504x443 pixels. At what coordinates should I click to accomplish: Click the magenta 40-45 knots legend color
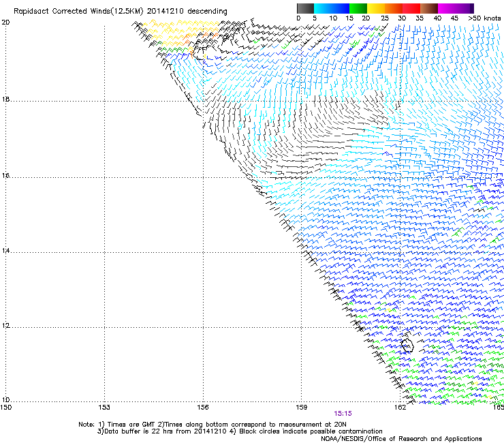[447, 8]
